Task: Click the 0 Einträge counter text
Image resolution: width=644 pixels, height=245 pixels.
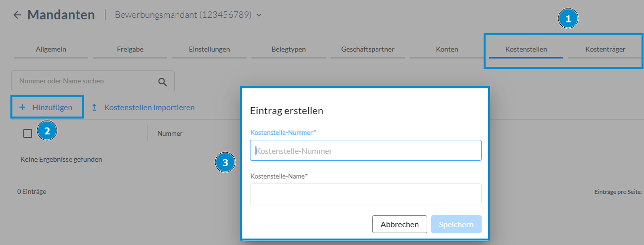Action: [x=32, y=191]
